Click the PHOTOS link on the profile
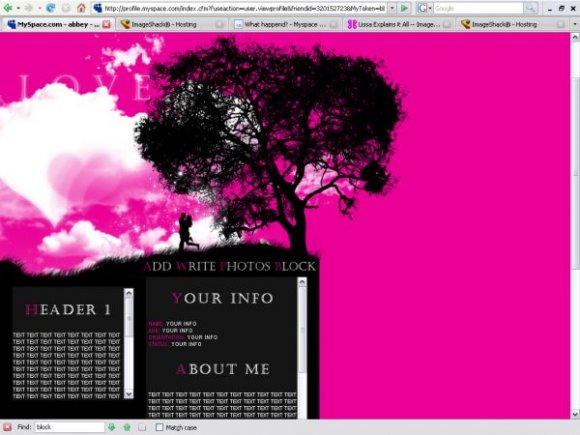The height and width of the screenshot is (435, 580). (245, 266)
